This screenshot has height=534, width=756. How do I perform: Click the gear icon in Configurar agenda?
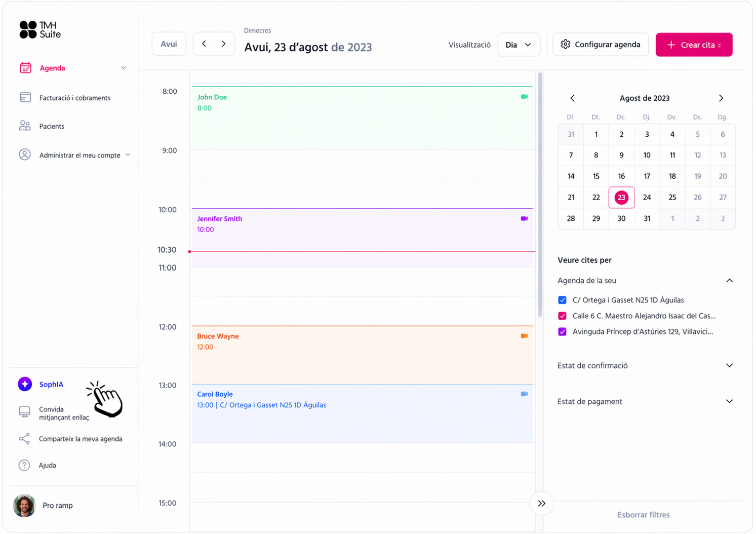[566, 45]
